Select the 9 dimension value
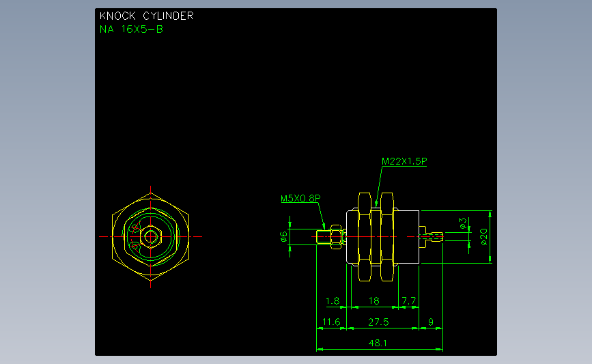This screenshot has width=592, height=364. (x=431, y=322)
